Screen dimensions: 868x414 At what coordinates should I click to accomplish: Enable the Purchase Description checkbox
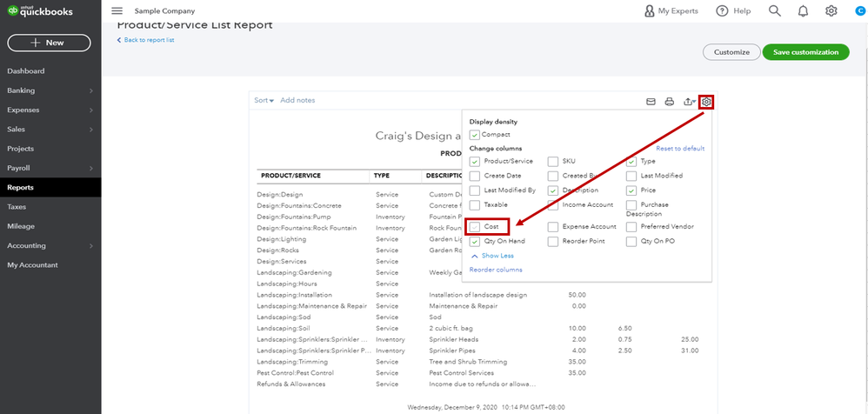(x=631, y=204)
